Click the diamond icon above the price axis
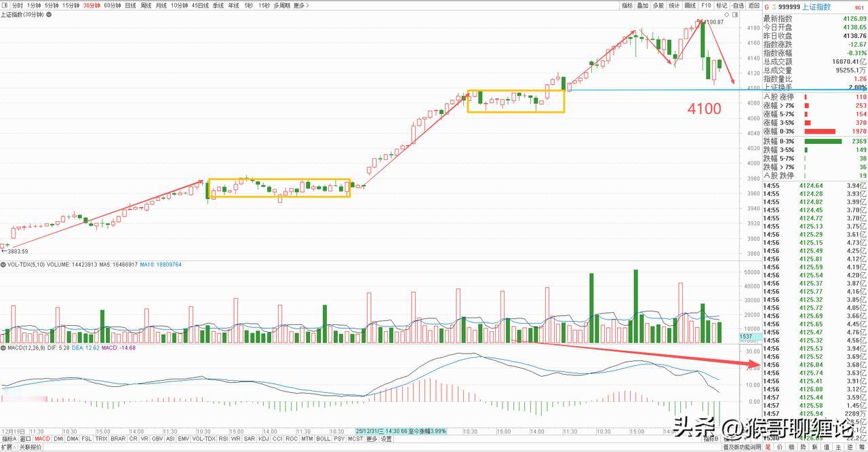 [x=726, y=14]
